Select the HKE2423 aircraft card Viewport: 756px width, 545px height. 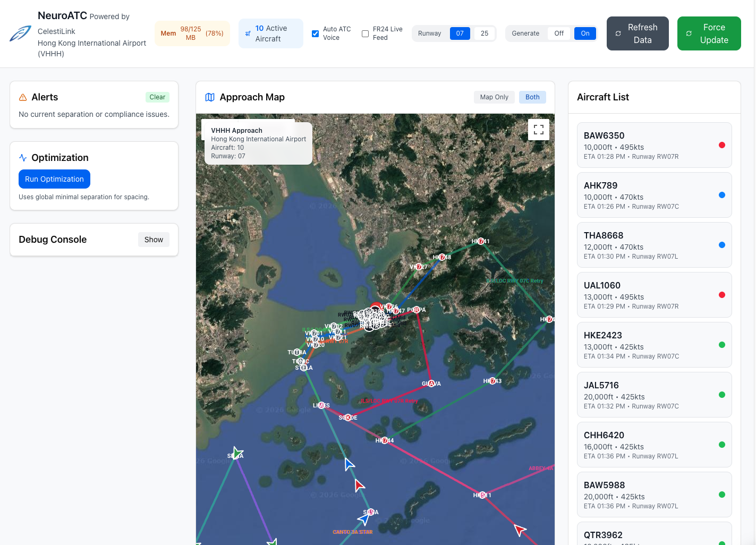click(x=654, y=345)
